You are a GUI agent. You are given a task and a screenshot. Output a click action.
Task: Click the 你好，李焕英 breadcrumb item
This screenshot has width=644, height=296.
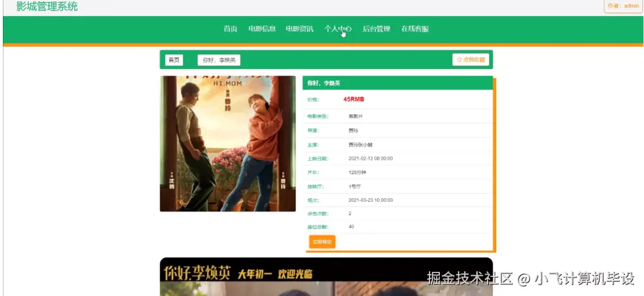click(219, 60)
